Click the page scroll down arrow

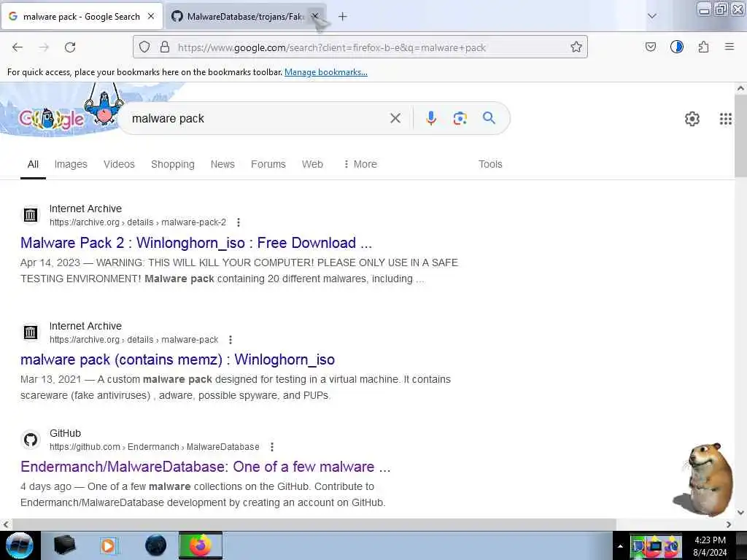pos(740,513)
